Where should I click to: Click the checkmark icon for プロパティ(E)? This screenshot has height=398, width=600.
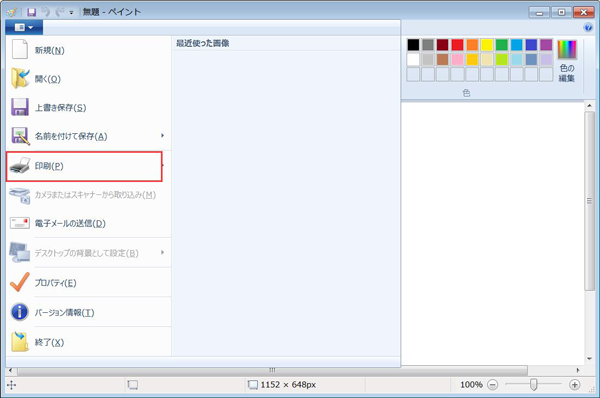click(20, 282)
